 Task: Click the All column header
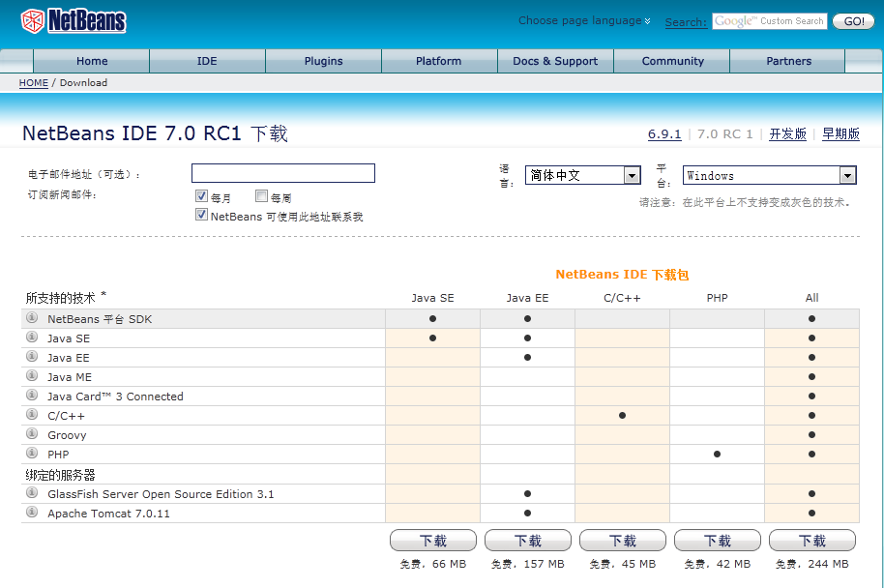pyautogui.click(x=811, y=298)
